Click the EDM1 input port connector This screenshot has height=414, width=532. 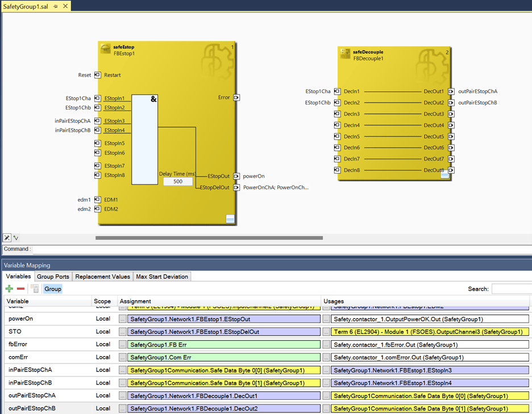tap(98, 199)
